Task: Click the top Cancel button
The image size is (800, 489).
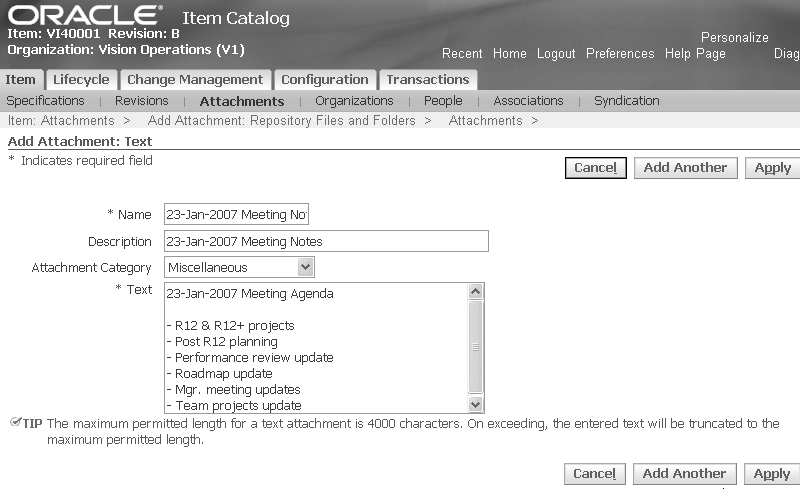Action: coord(595,168)
